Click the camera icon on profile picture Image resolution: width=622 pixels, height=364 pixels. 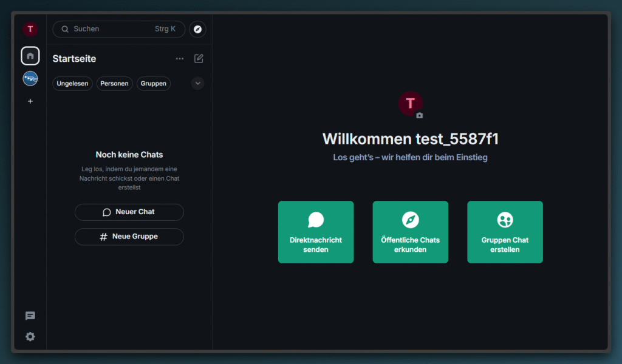[419, 115]
